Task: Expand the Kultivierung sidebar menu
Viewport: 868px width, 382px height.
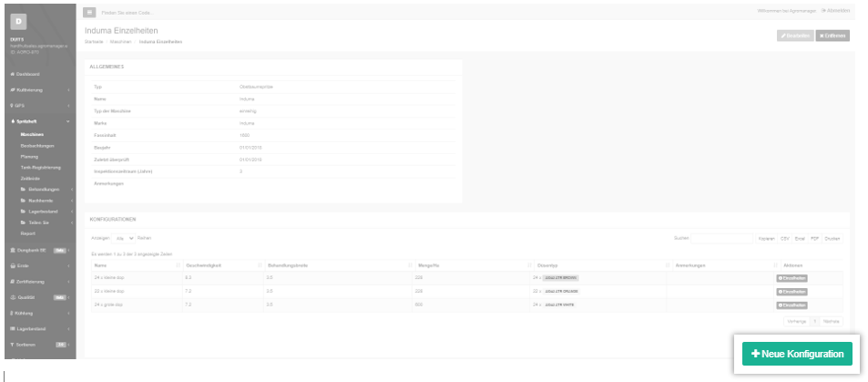Action: click(x=40, y=90)
